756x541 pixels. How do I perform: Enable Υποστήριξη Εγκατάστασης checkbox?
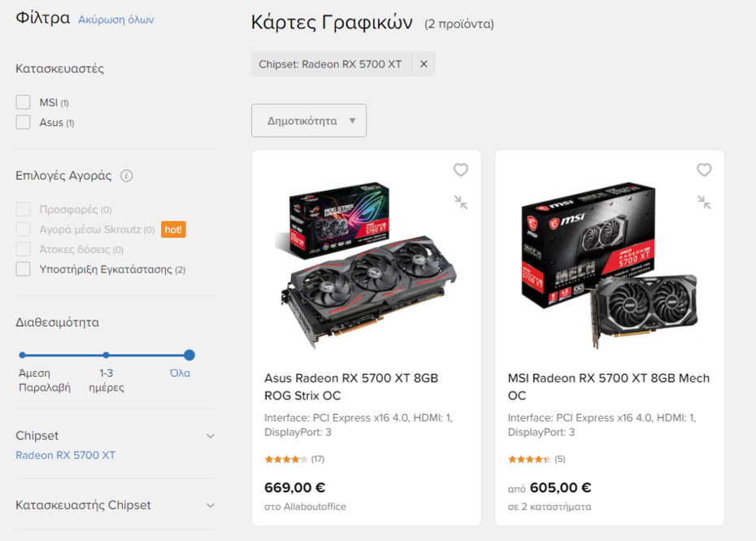(x=24, y=269)
